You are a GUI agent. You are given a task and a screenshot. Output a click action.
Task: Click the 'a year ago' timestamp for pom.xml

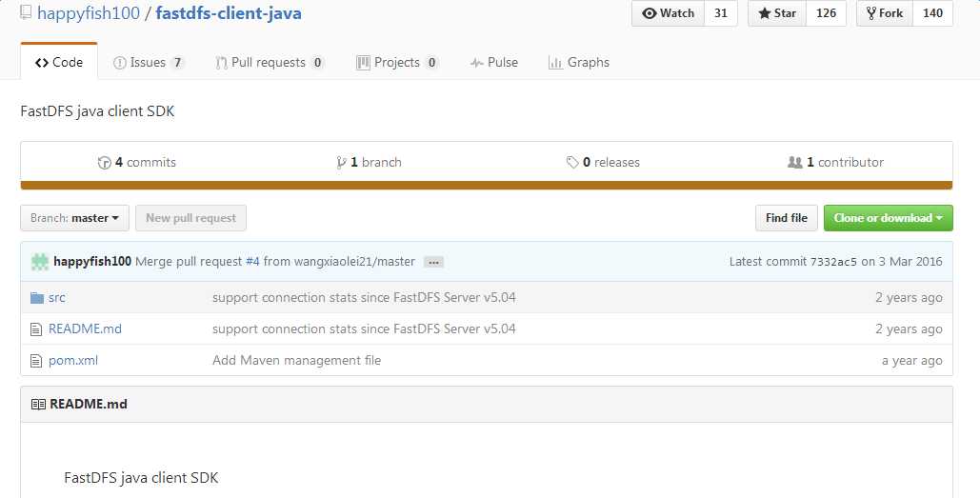click(x=911, y=361)
